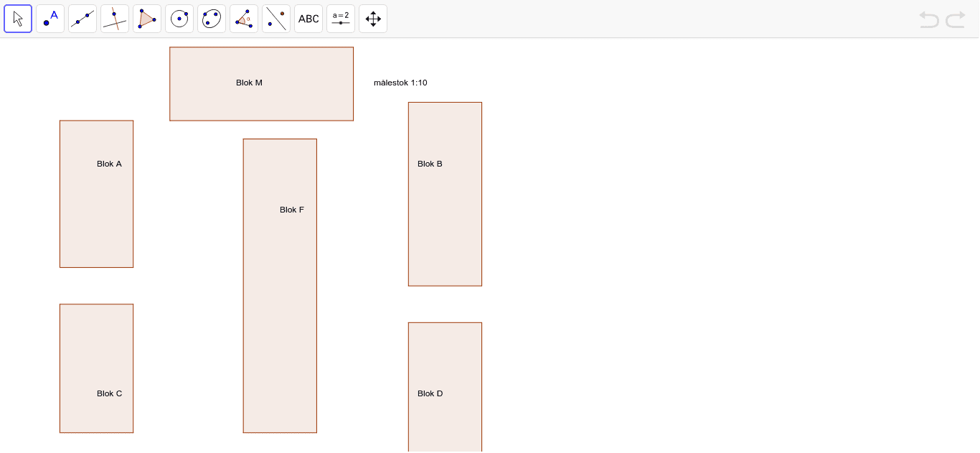Click the 'målestok 1:10' text
980x453 pixels.
400,83
